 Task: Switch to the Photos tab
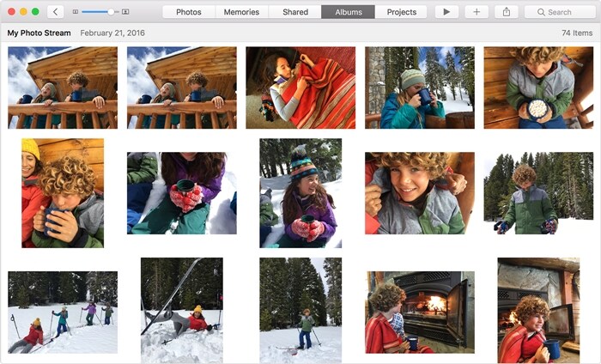point(189,12)
